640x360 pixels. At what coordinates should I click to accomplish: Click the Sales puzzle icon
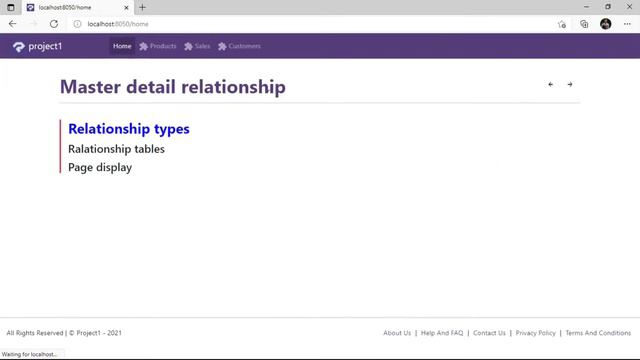(188, 47)
